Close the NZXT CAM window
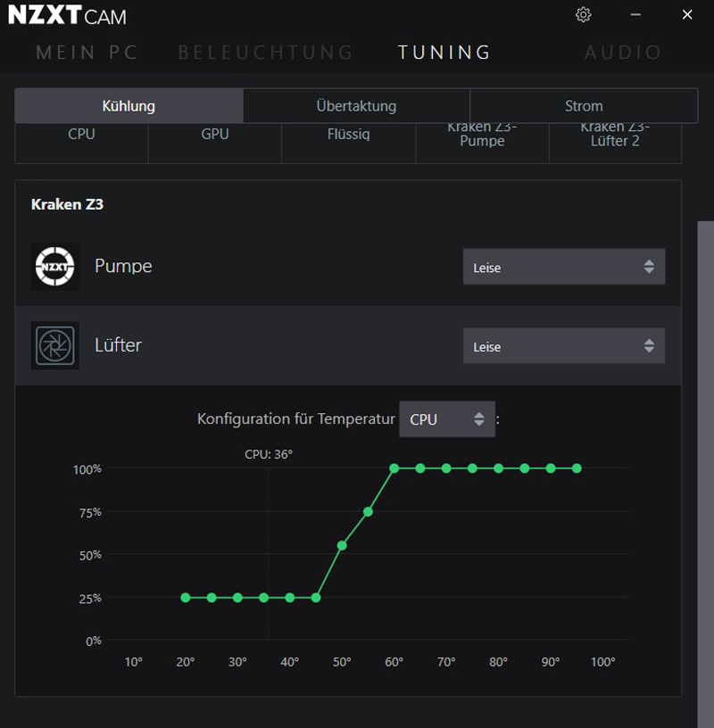This screenshot has height=728, width=714. click(x=687, y=15)
